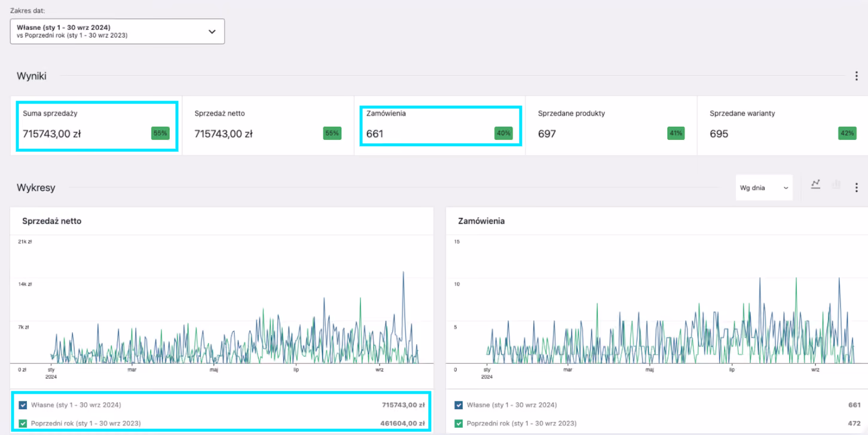Viewport: 868px width, 435px height.
Task: Toggle Poprzedni rok checkbox in Sprzedaż netto chart
Action: (23, 424)
